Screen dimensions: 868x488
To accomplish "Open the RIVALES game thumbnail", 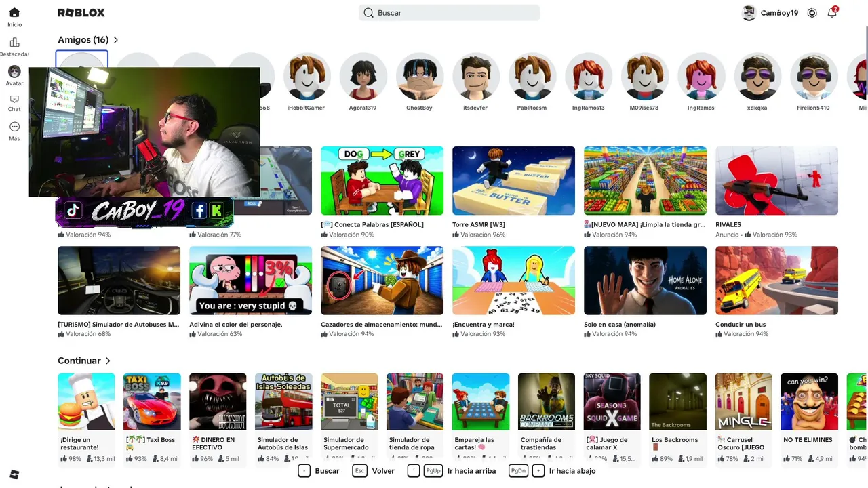I will tap(776, 181).
